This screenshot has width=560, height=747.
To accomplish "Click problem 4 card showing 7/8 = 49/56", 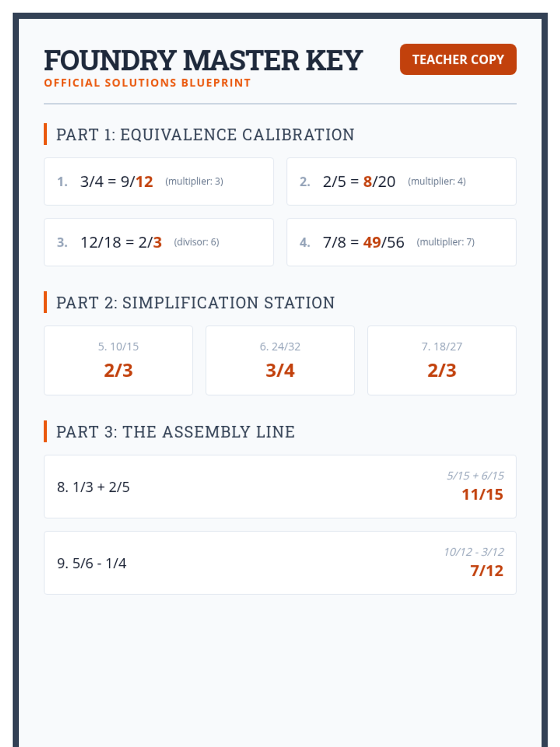I will [x=401, y=242].
